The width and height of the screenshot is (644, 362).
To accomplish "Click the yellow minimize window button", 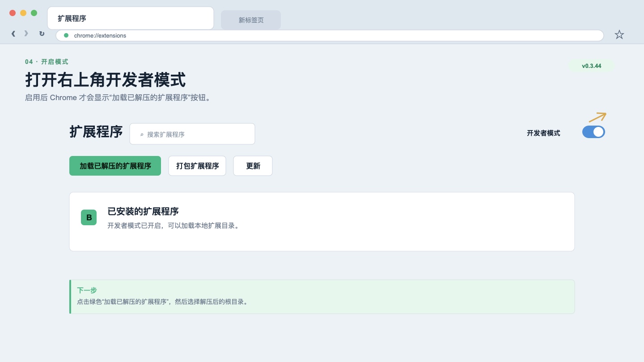I will coord(23,13).
